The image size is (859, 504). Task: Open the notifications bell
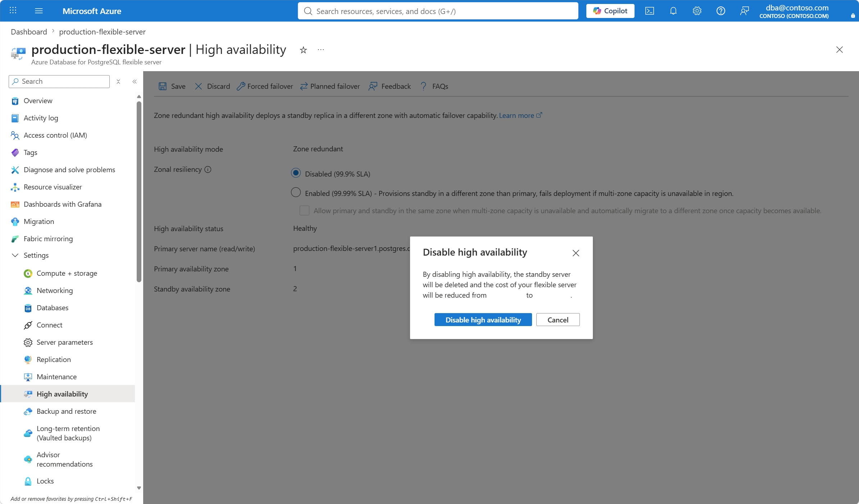pyautogui.click(x=673, y=11)
